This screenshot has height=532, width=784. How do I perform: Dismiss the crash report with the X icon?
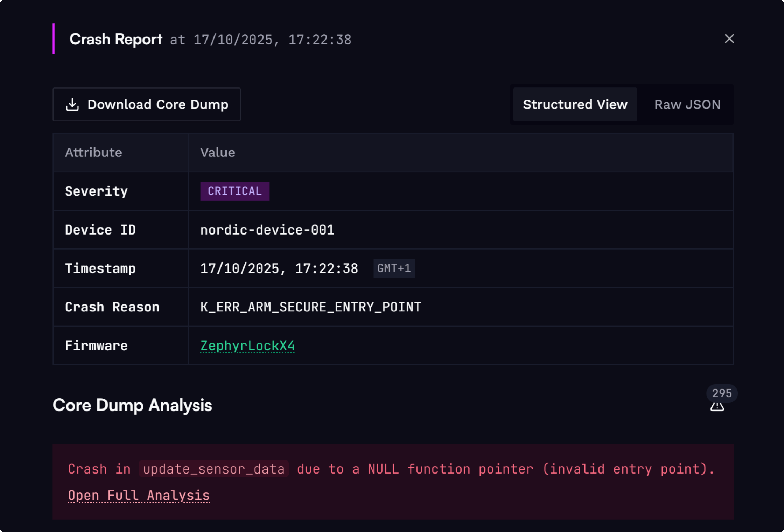click(x=729, y=39)
